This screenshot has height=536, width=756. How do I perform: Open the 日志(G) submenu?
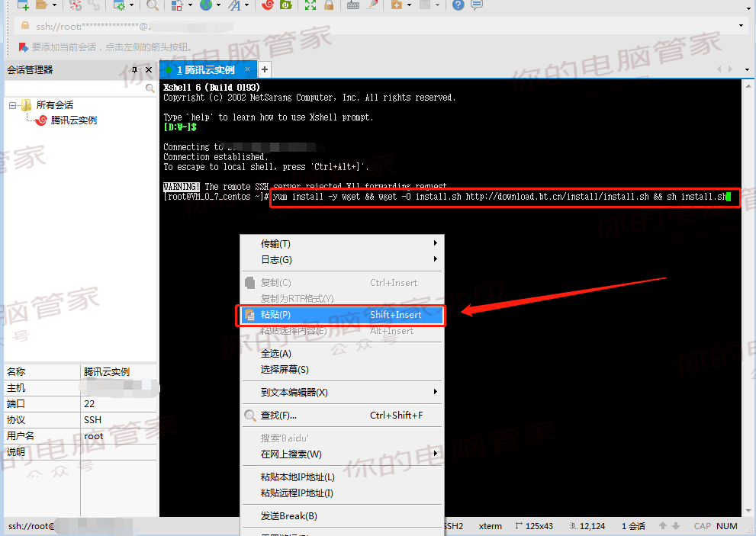343,260
